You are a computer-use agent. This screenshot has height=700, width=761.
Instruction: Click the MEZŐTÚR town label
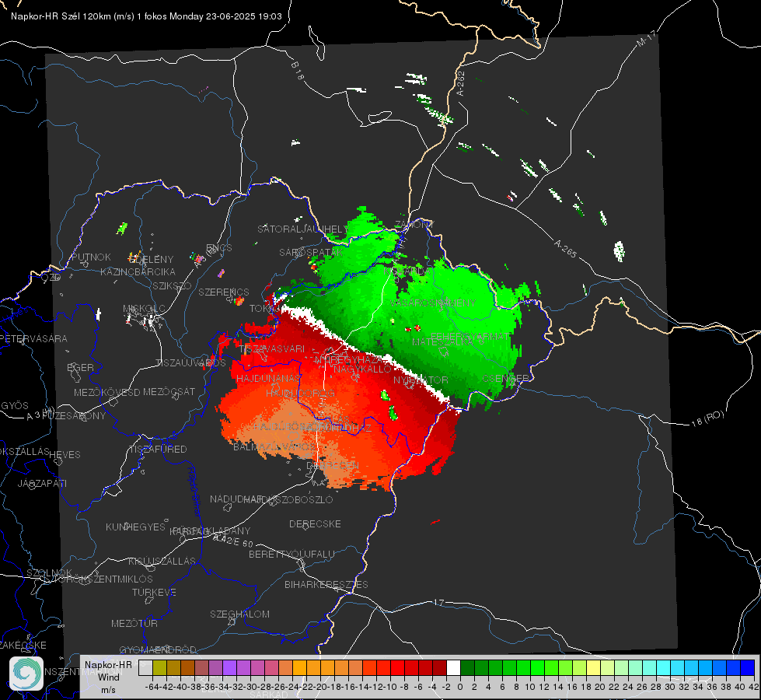pyautogui.click(x=134, y=623)
